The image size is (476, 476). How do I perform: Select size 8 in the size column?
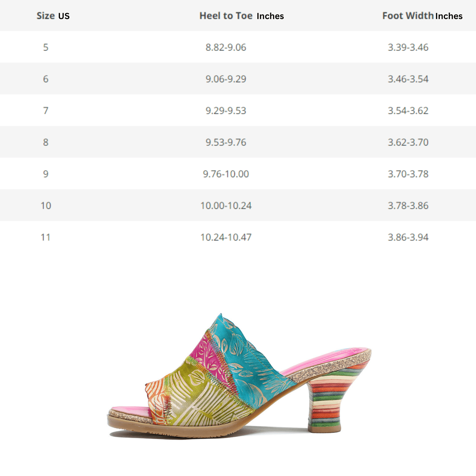(46, 142)
